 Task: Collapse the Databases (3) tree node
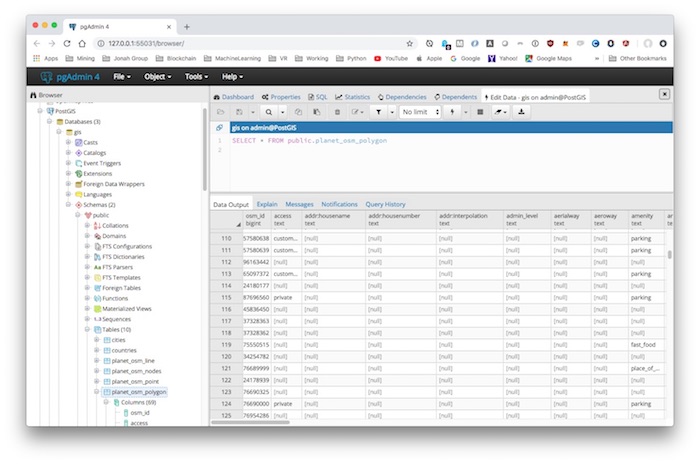(50, 121)
